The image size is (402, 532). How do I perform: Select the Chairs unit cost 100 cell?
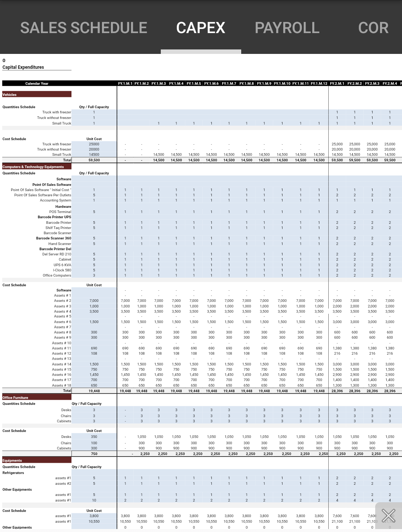[x=94, y=443]
